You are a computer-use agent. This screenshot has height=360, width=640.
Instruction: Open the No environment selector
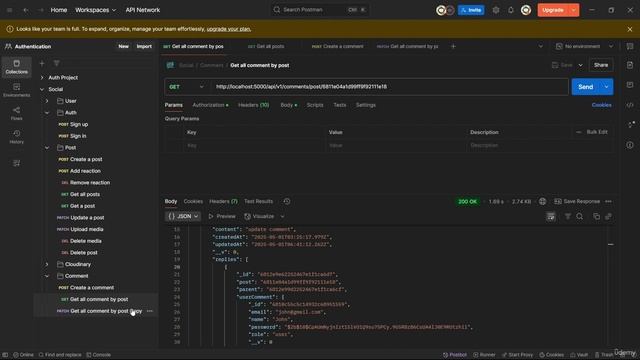coord(584,47)
